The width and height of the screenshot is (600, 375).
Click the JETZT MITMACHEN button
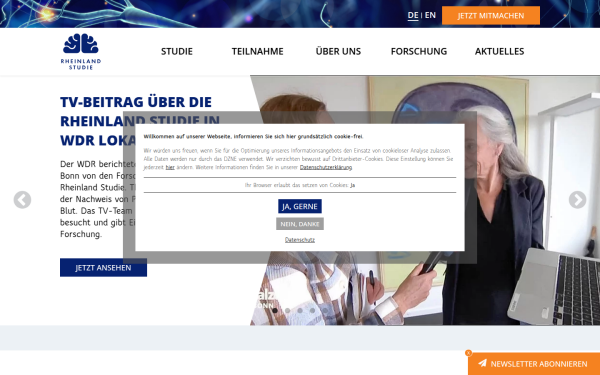[491, 15]
